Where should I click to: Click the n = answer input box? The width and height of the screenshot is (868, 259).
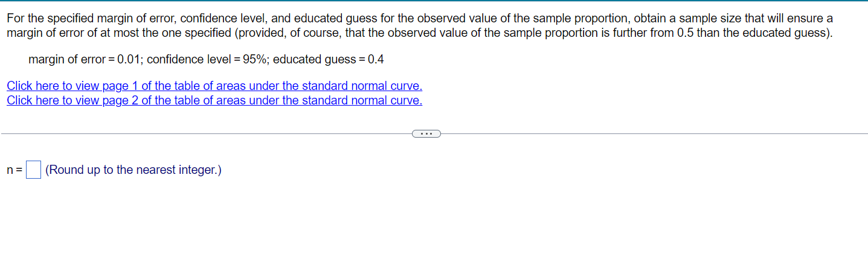click(x=34, y=170)
